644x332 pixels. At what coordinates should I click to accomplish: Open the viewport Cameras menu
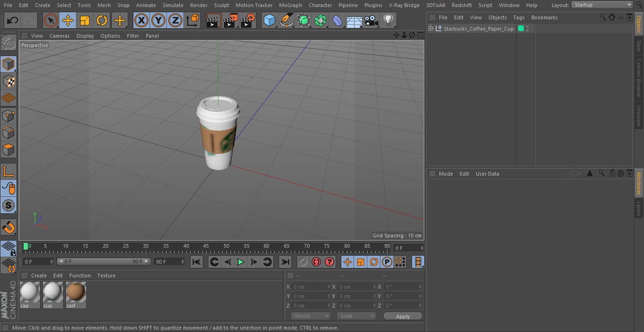pos(59,36)
